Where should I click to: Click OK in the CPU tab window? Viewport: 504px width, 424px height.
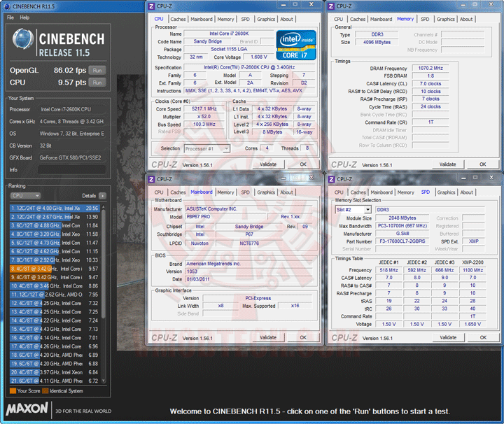tap(303, 164)
